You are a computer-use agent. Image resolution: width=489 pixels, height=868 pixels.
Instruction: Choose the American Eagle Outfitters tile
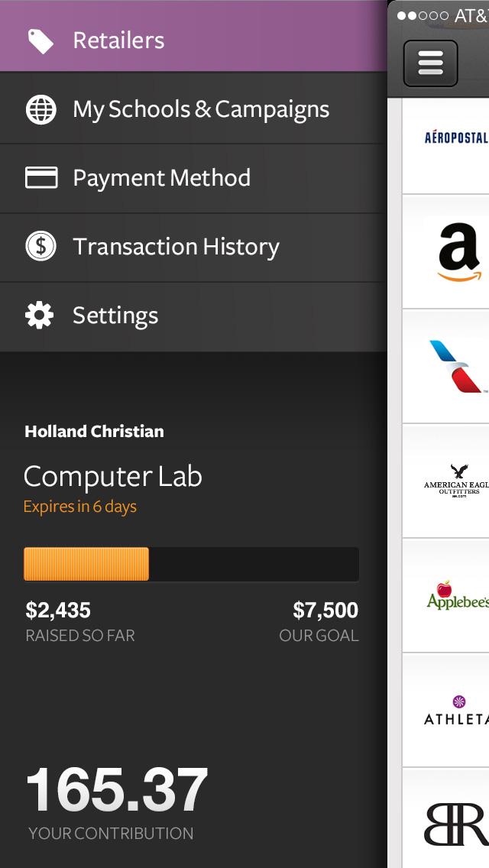coord(456,481)
